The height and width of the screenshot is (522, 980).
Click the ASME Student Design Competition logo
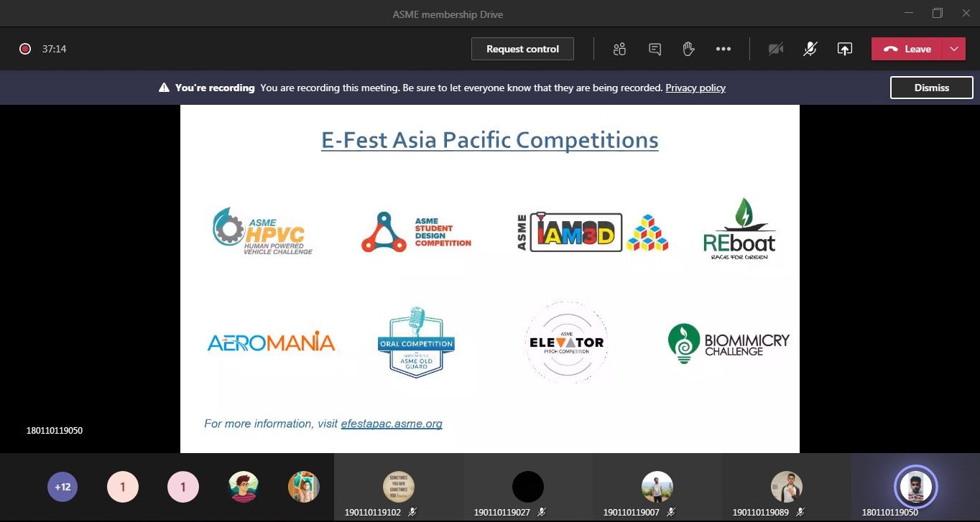click(416, 233)
